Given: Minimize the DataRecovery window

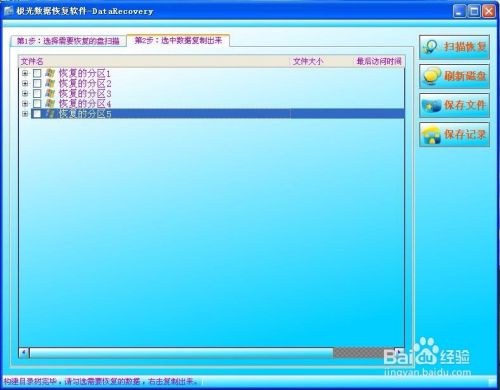Looking at the screenshot, I should 459,11.
